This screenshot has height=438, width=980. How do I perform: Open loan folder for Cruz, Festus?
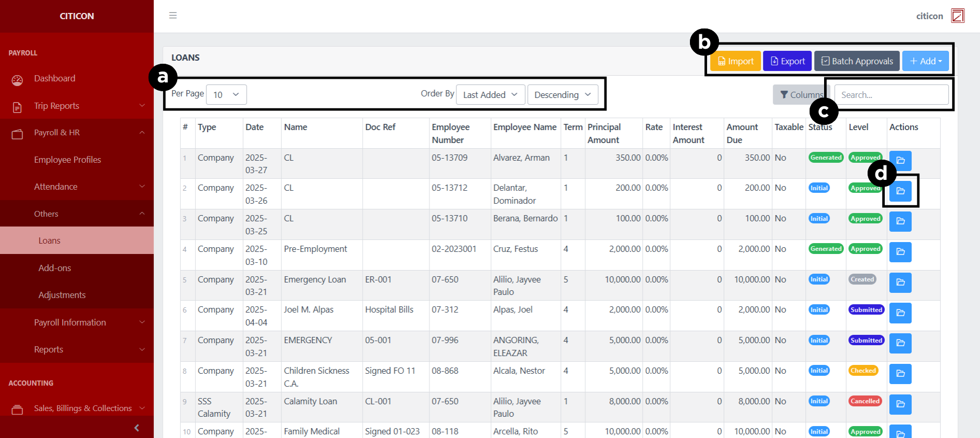pos(900,252)
